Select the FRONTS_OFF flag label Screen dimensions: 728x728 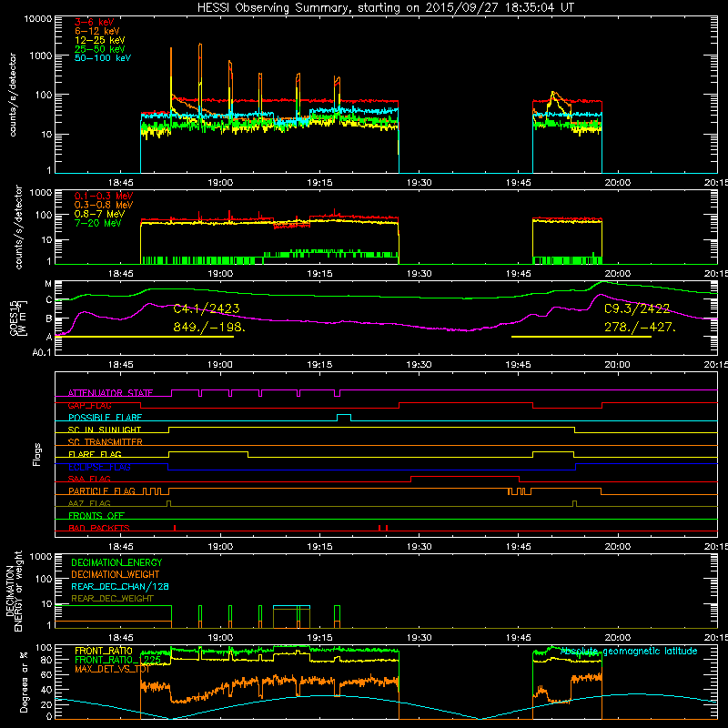(96, 515)
